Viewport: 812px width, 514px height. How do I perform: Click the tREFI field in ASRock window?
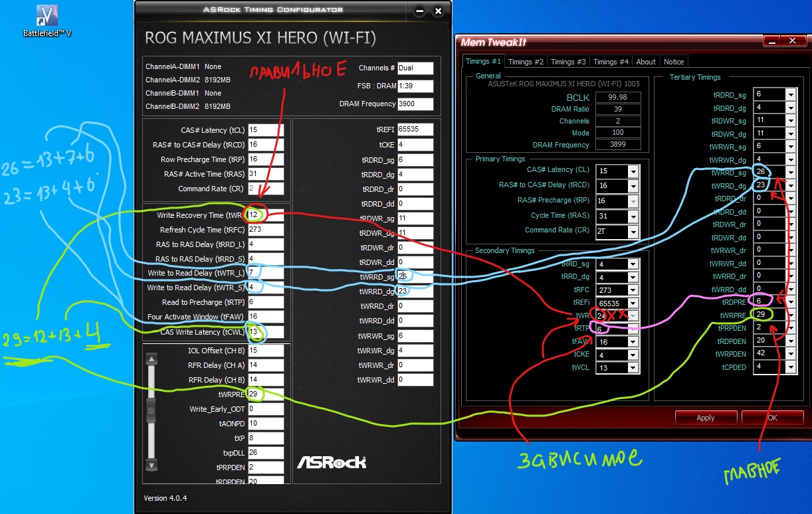(x=415, y=129)
